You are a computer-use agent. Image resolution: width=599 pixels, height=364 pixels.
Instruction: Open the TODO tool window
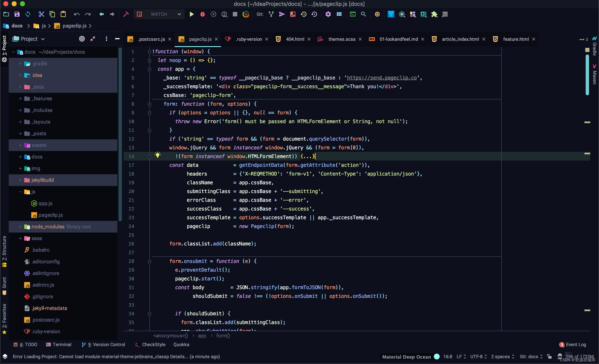pos(25,345)
